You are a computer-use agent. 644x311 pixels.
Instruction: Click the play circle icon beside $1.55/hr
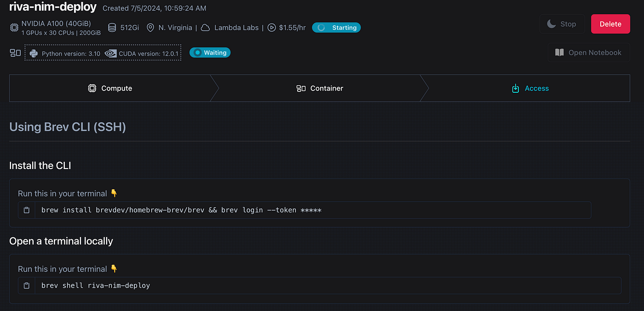coord(271,28)
